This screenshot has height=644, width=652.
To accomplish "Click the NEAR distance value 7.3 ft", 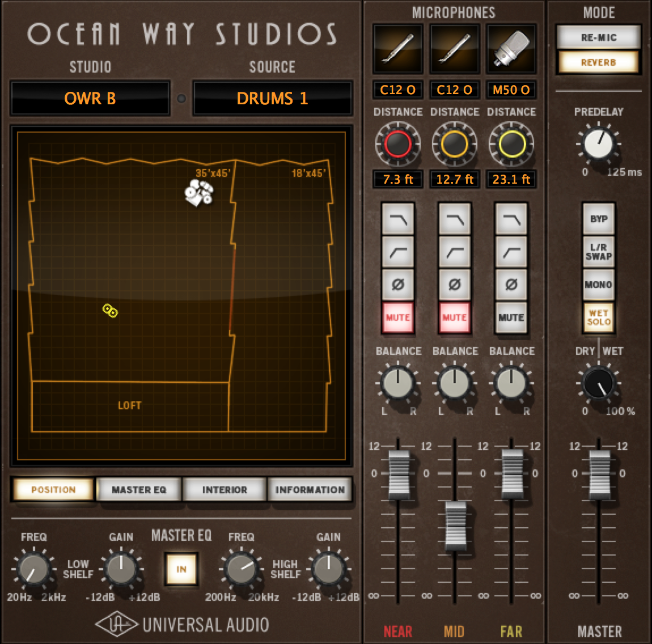I will (x=398, y=179).
